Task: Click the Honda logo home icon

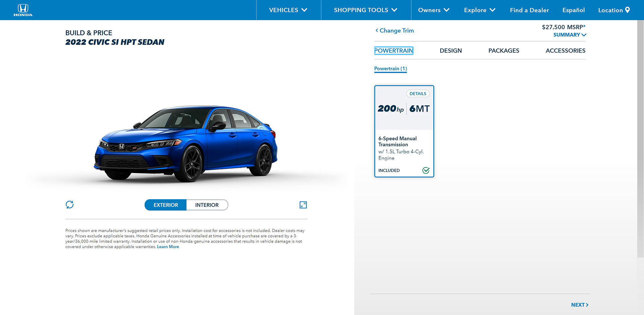Action: (x=23, y=10)
